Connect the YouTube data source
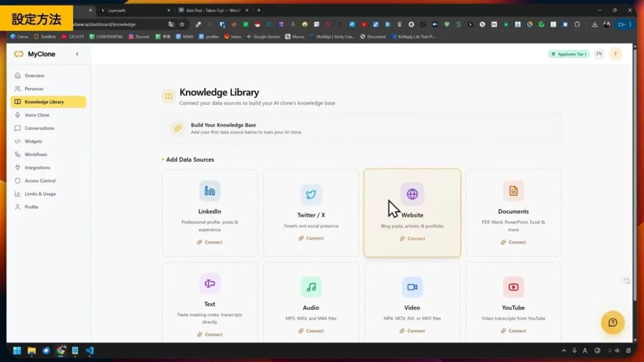Image resolution: width=644 pixels, height=362 pixels. [x=513, y=331]
